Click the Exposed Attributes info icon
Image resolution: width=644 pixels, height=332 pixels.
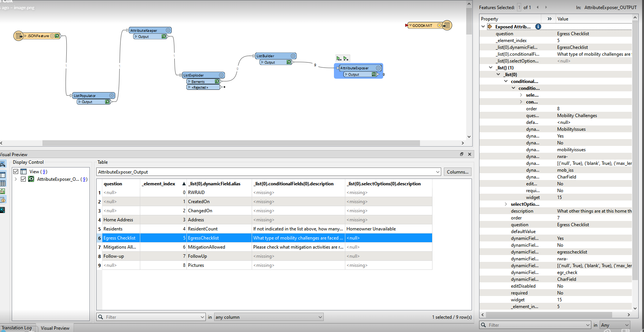coord(538,27)
